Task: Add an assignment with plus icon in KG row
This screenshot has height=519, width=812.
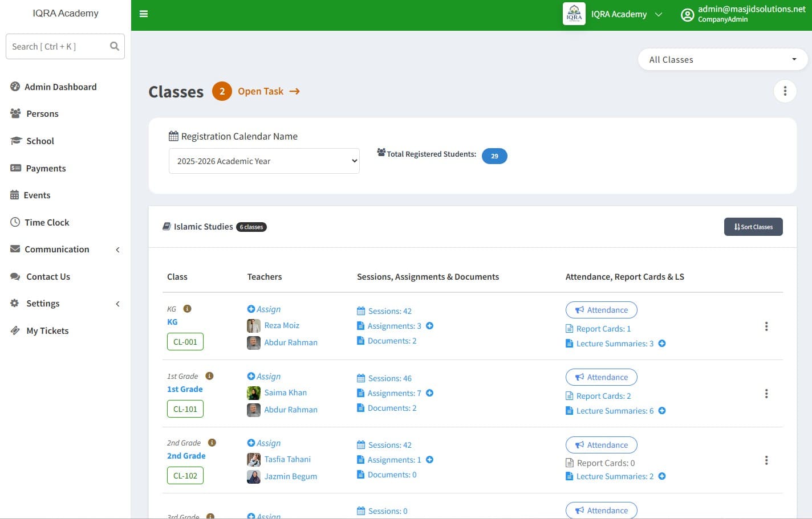Action: (430, 326)
